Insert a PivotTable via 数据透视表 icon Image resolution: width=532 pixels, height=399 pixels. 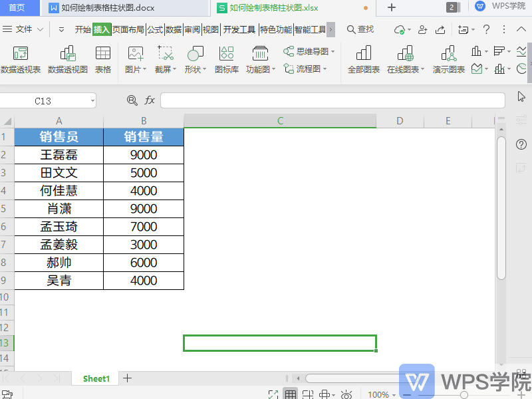21,60
